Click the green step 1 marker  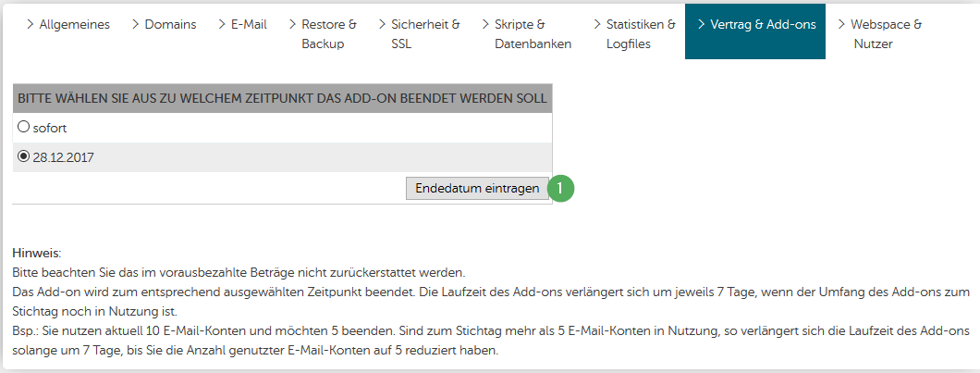560,189
